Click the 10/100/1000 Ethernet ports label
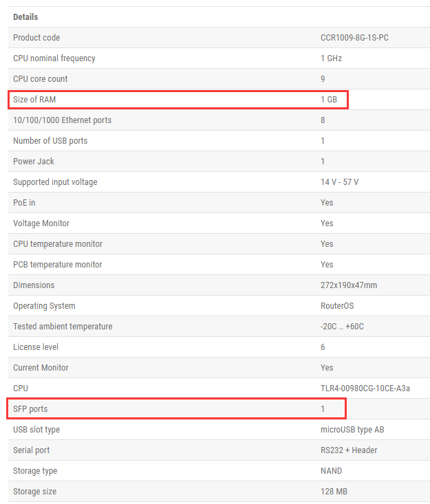430x504 pixels. pos(63,120)
